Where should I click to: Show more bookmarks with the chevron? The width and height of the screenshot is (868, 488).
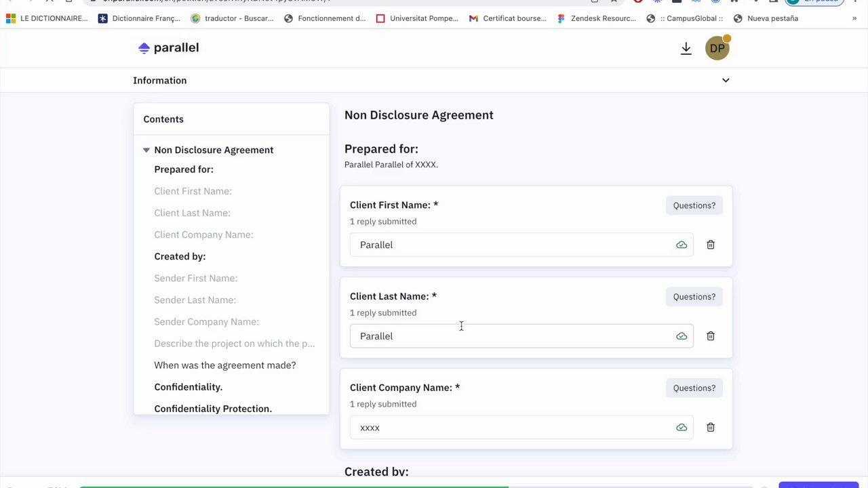point(854,18)
